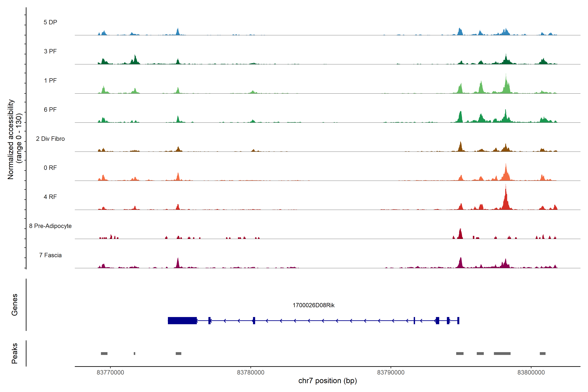Click the Genes panel label
Image resolution: width=588 pixels, height=392 pixels.
[15, 304]
